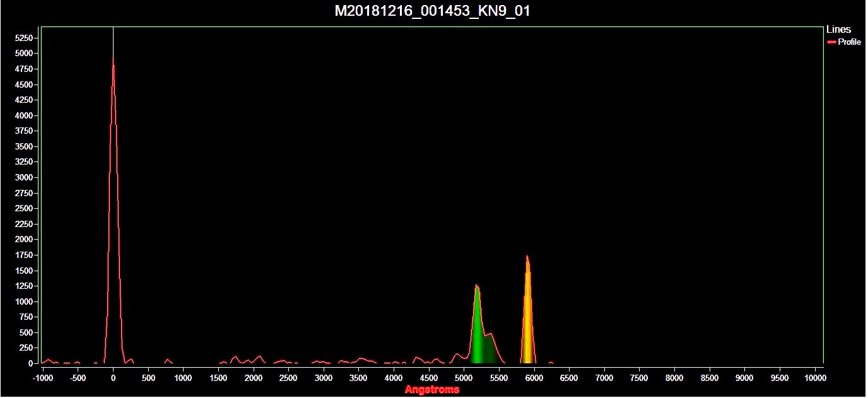Click the top of the zero-order peak
Viewport: 868px width, 398px height.
113,59
